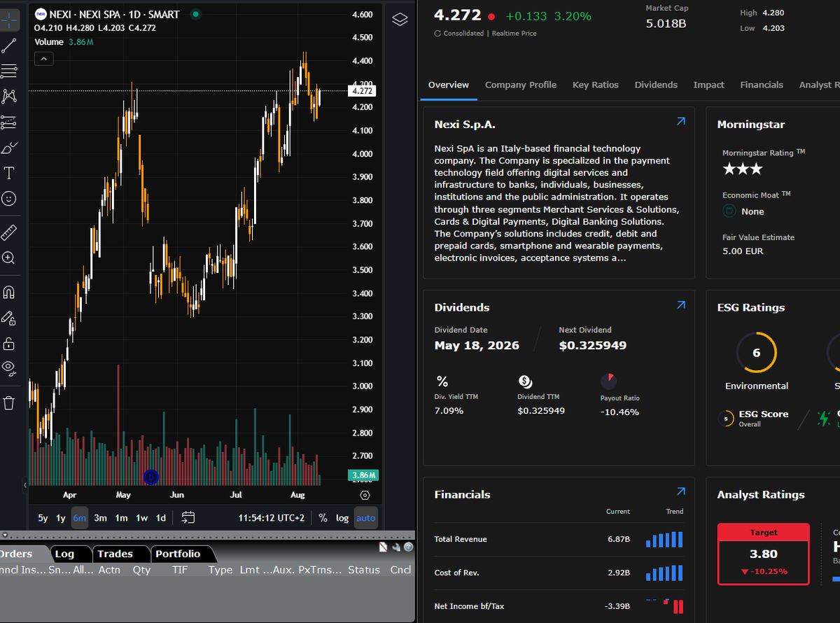Activate the zoom in tool

(9, 258)
